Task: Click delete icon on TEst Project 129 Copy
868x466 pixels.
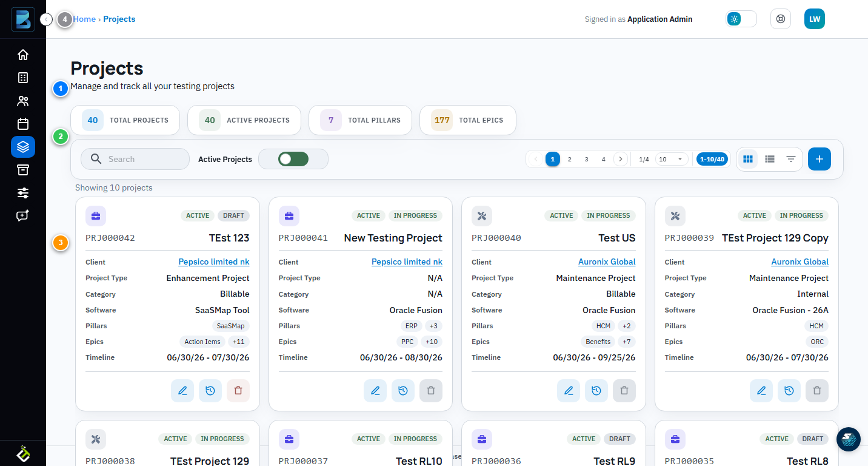Action: (x=817, y=391)
